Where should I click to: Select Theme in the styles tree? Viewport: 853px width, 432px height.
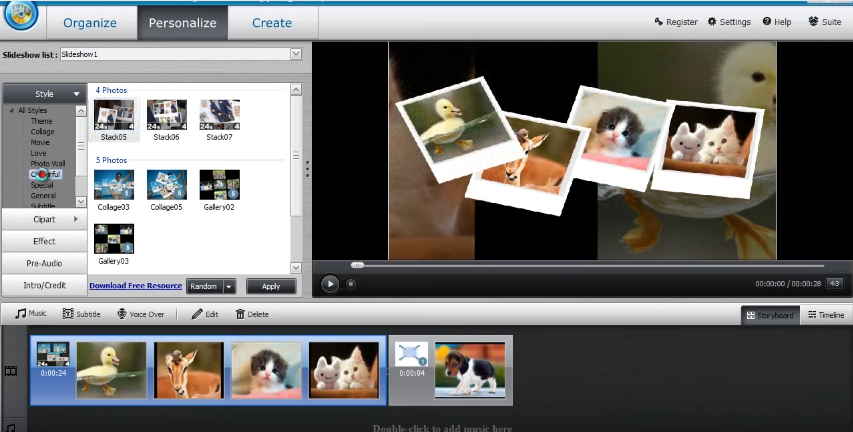[x=41, y=121]
